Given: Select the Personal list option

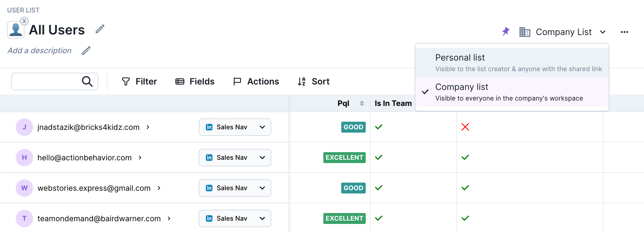Looking at the screenshot, I should coord(512,63).
